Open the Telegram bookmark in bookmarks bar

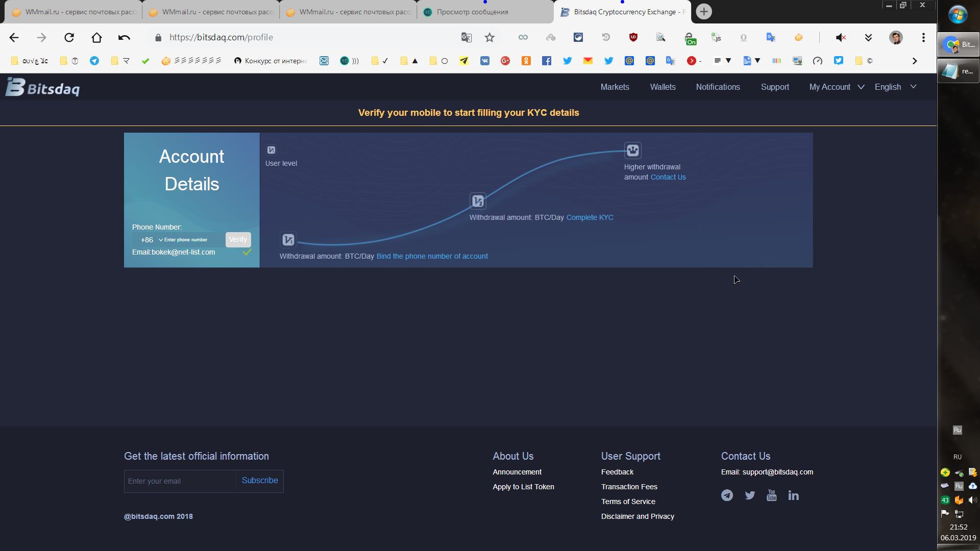coord(94,61)
